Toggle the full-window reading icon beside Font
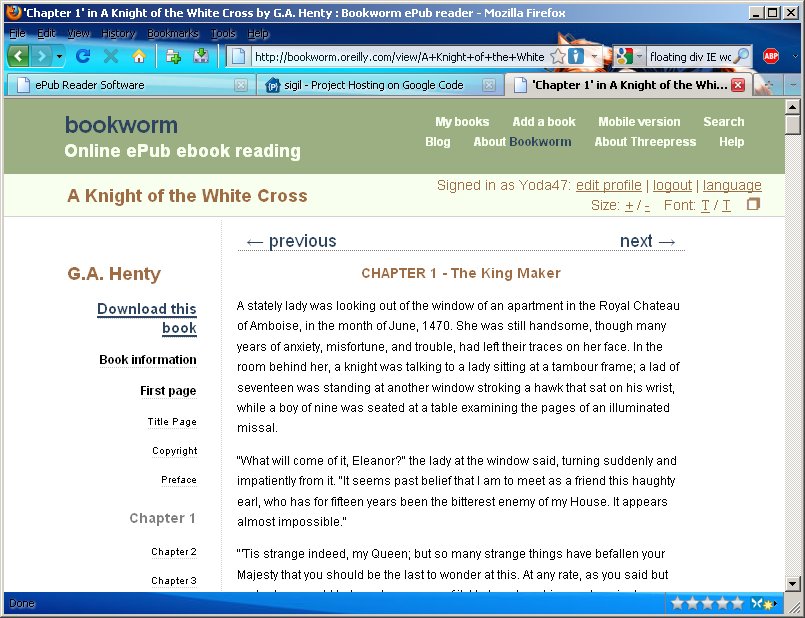Screen dimensions: 805x618 point(754,204)
